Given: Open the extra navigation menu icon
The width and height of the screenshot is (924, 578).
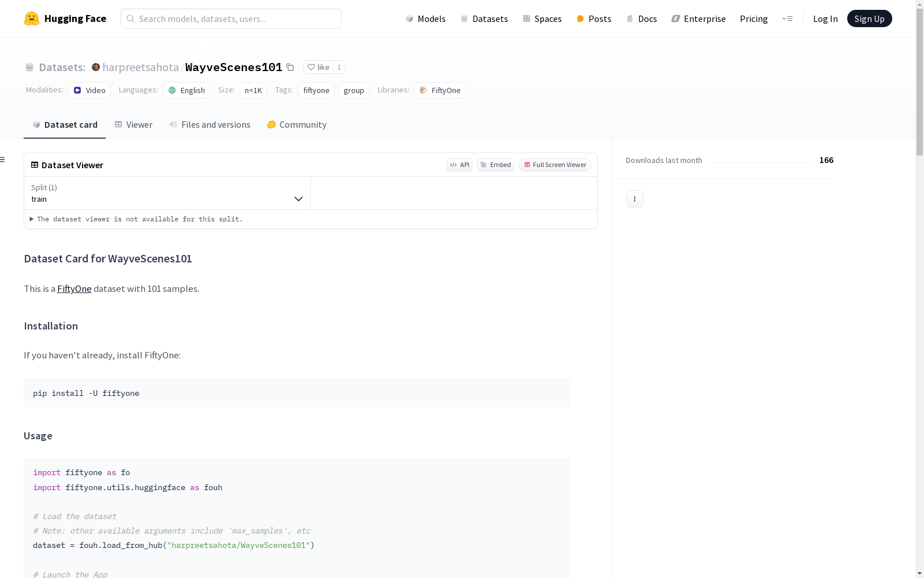Looking at the screenshot, I should click(x=787, y=18).
